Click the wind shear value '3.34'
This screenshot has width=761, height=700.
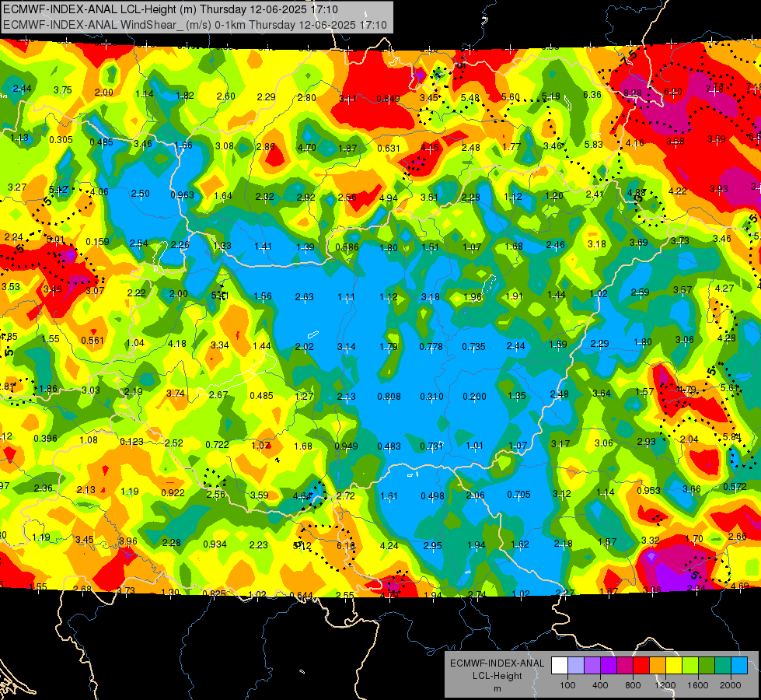220,345
